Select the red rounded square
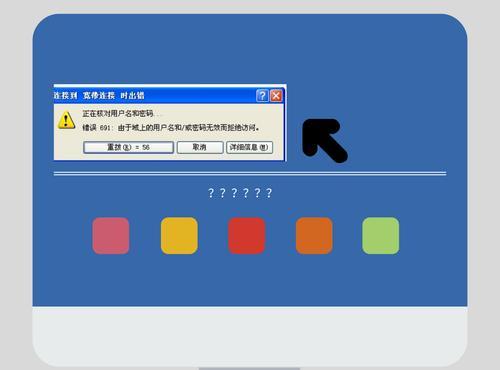 [x=247, y=236]
